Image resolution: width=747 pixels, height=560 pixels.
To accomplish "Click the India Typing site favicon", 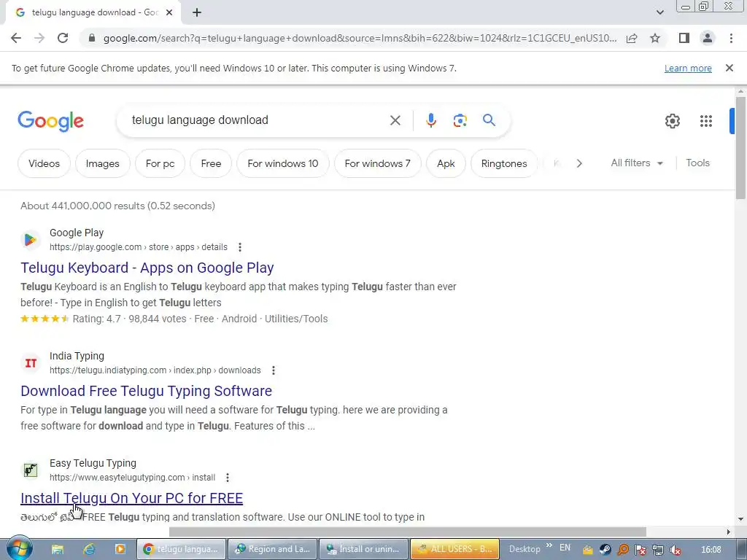I will 31,363.
